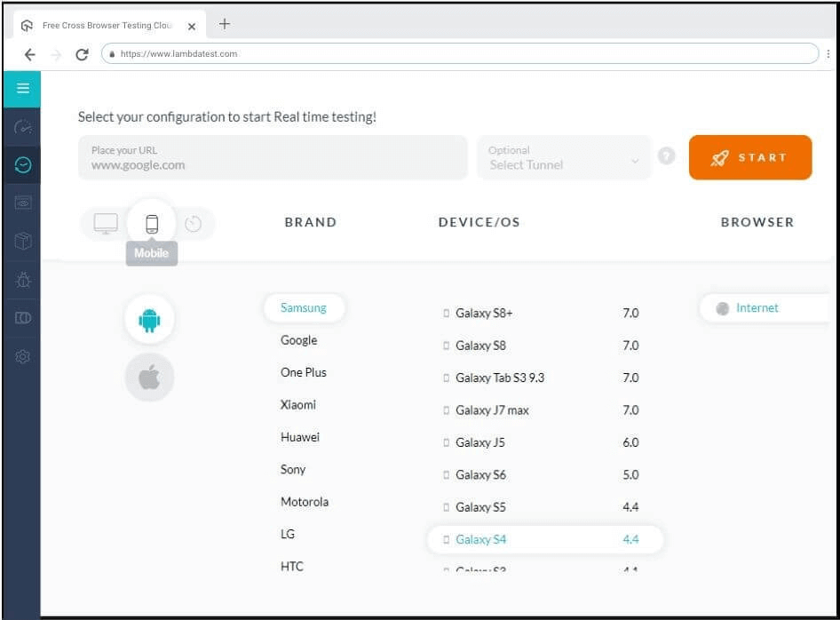Open the hamburger menu in sidebar

[23, 89]
